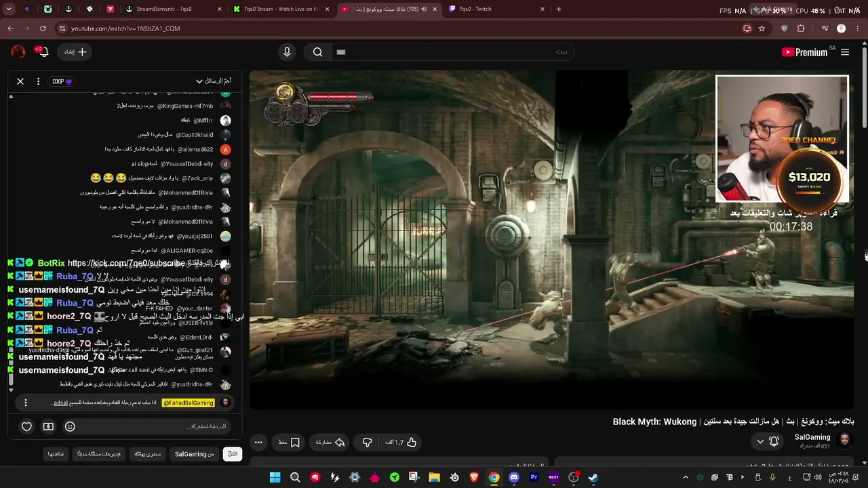Select the 'من SalGaming' filter chip
The height and width of the screenshot is (488, 868).
(194, 454)
